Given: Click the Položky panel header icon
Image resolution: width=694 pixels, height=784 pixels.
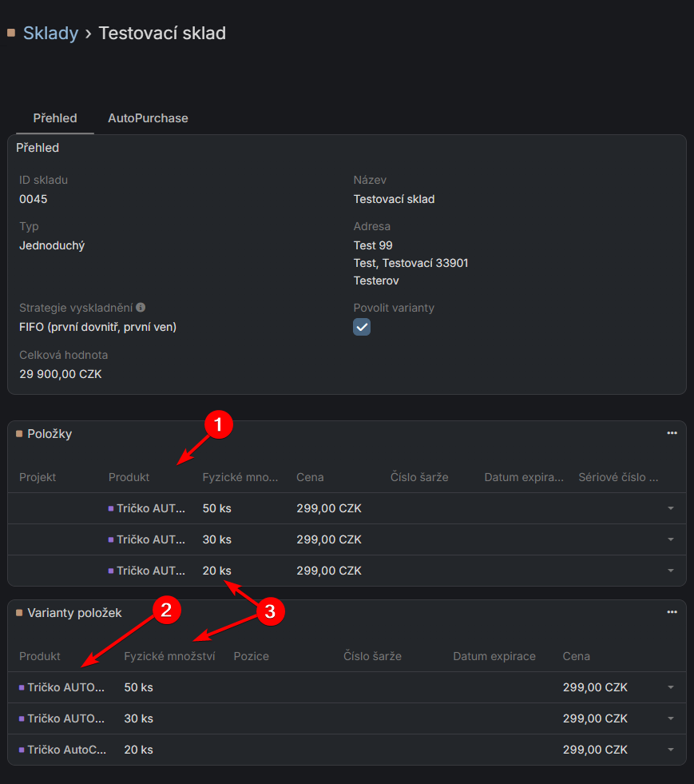Looking at the screenshot, I should (x=19, y=434).
